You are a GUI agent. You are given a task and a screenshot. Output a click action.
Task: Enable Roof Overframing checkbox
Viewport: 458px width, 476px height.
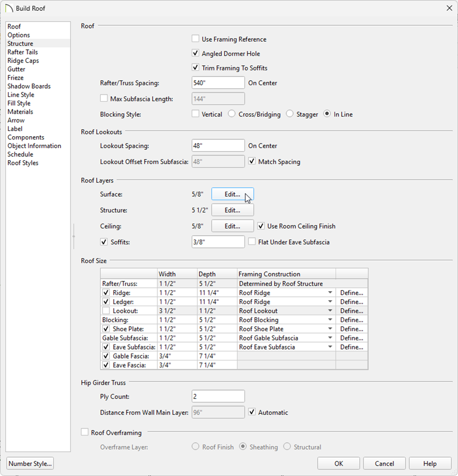point(85,432)
